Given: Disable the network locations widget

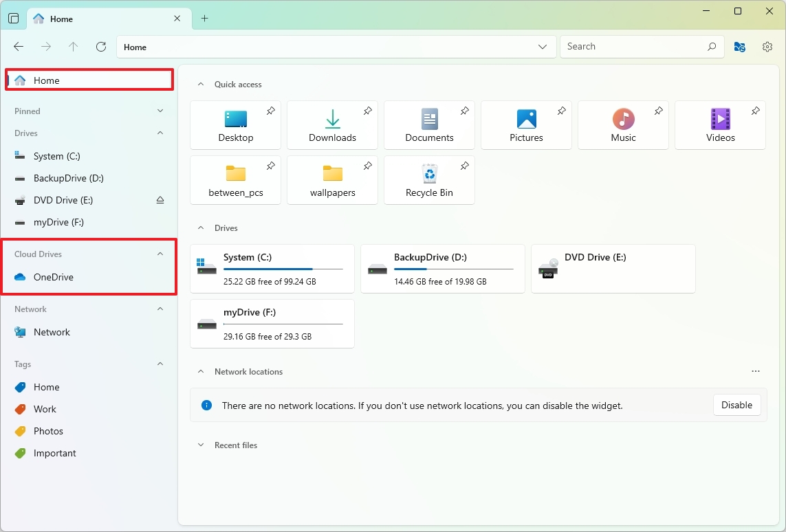Looking at the screenshot, I should coord(736,405).
